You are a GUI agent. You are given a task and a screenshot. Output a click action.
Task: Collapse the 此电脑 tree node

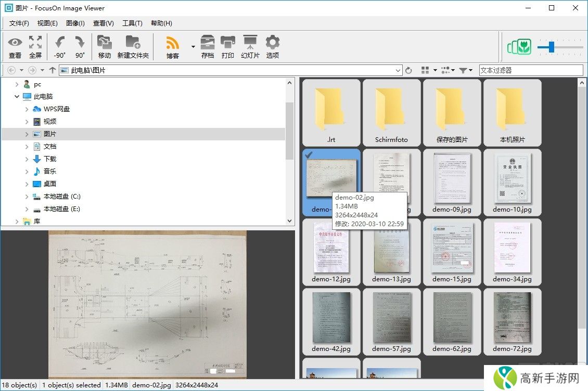point(17,97)
